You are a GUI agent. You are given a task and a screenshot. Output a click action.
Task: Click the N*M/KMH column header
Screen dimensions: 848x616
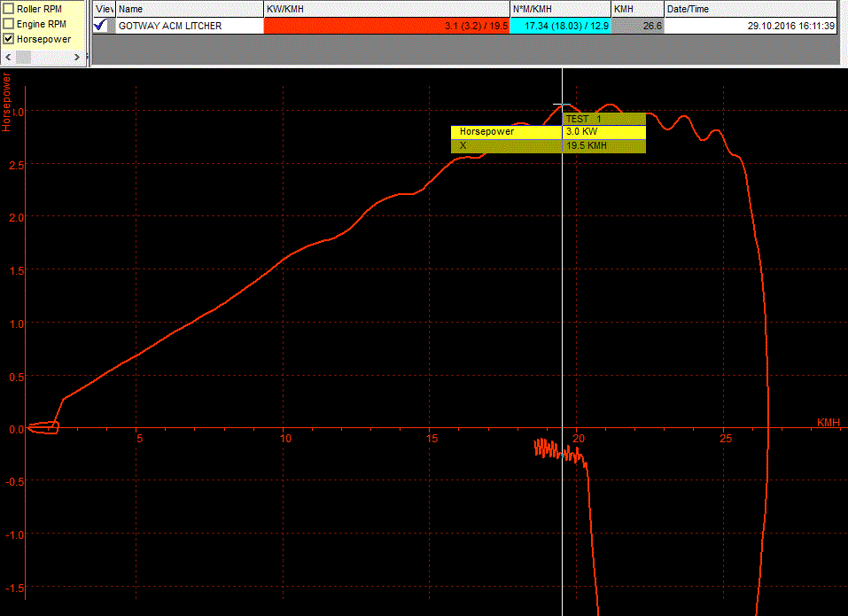[560, 9]
